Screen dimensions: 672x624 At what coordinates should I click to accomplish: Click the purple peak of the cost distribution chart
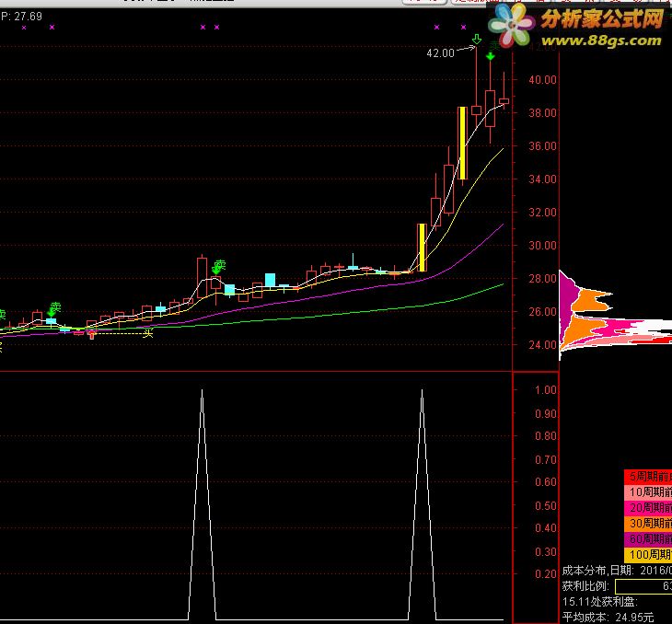(566, 292)
